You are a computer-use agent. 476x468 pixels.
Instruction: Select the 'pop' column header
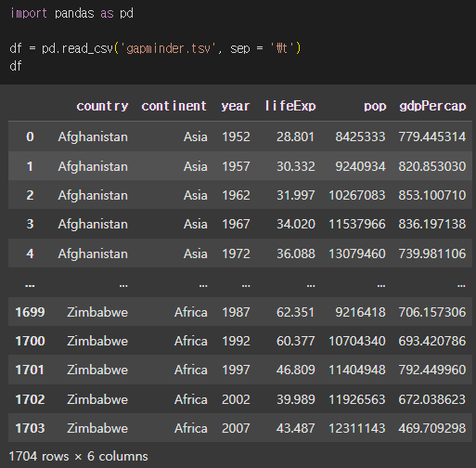tap(375, 106)
